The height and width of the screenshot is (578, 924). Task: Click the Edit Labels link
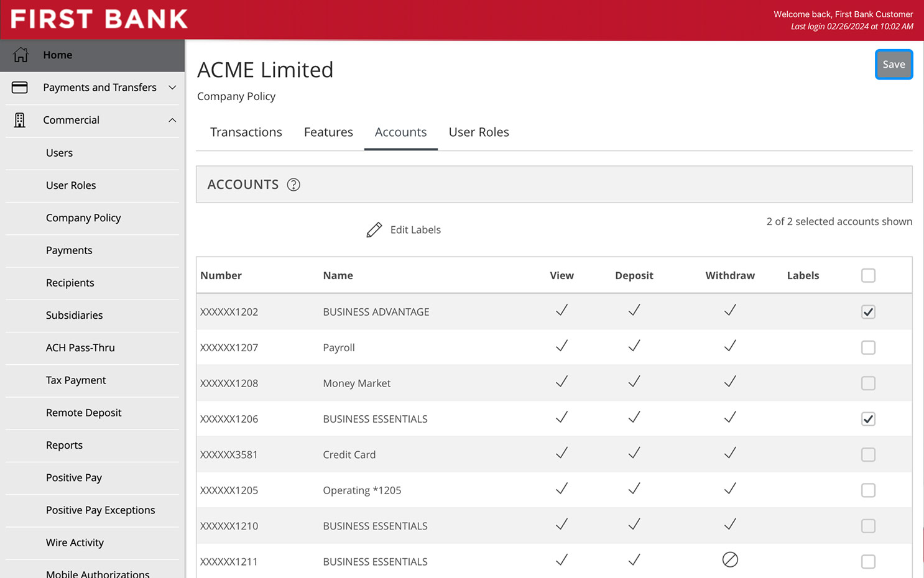(x=415, y=230)
